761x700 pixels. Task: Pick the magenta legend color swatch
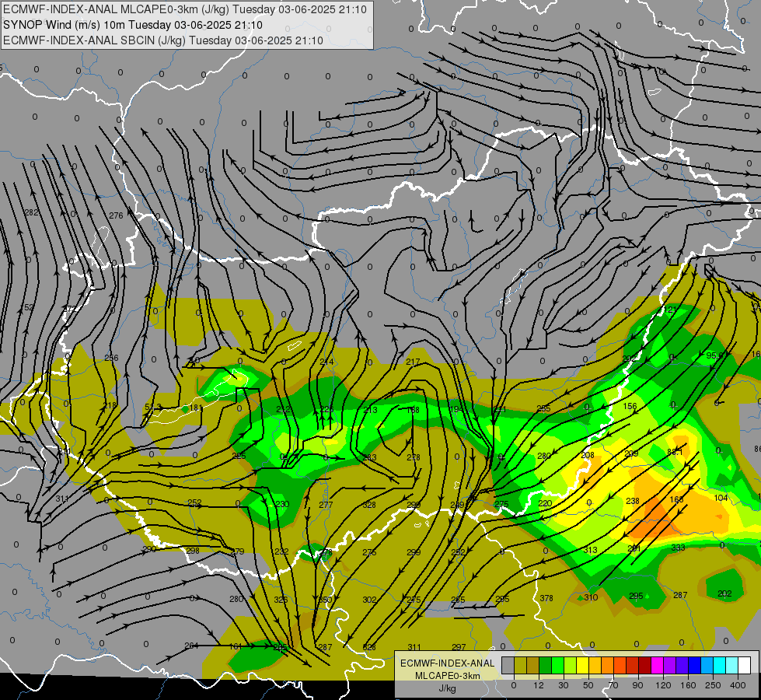[658, 665]
